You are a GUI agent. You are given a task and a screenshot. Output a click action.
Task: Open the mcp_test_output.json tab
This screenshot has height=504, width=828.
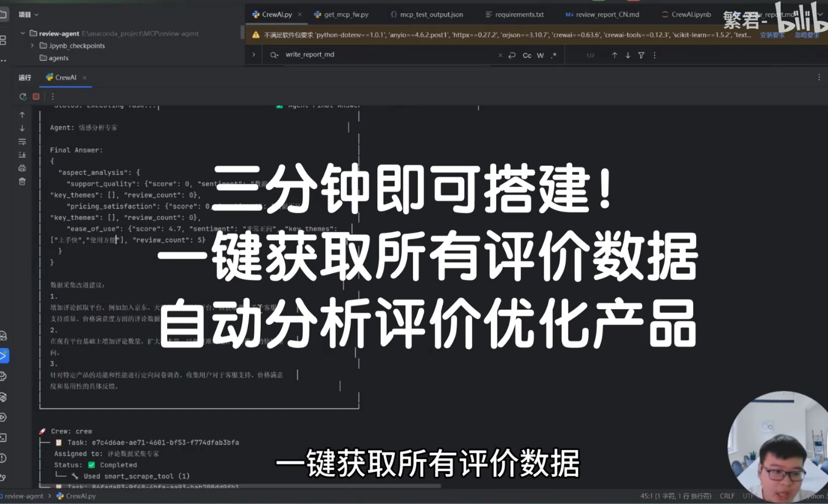[426, 15]
